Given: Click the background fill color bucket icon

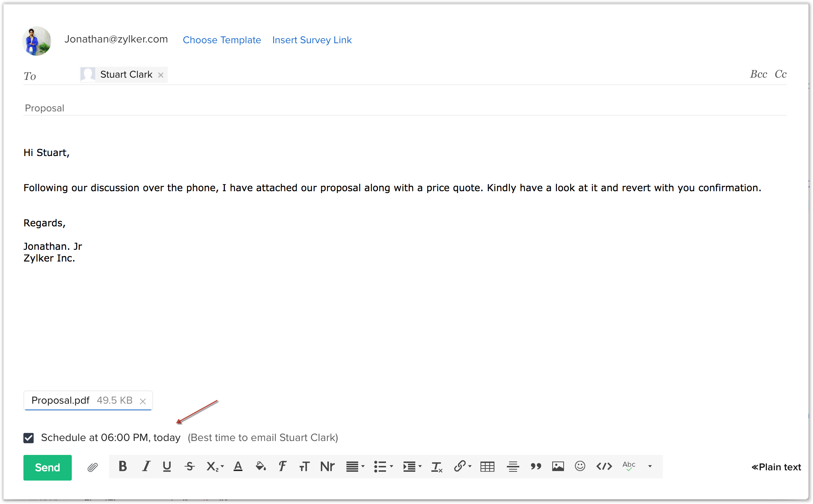Looking at the screenshot, I should coord(260,466).
